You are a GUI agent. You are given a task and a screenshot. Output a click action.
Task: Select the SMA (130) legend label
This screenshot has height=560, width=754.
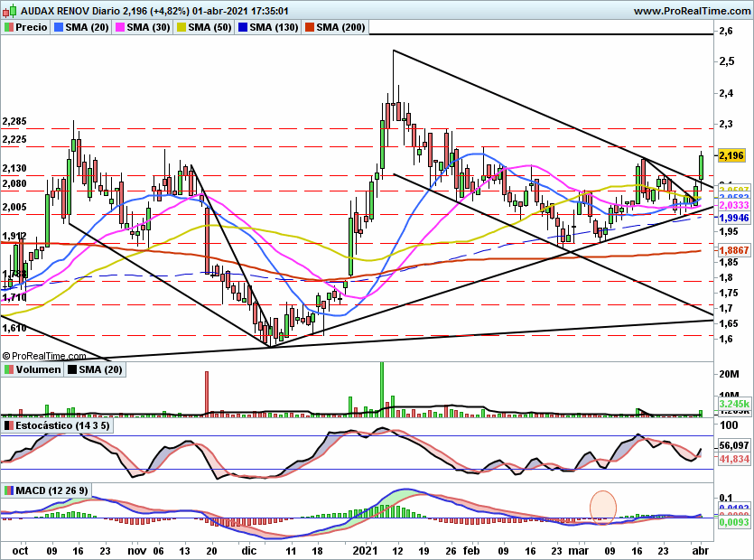(x=275, y=27)
